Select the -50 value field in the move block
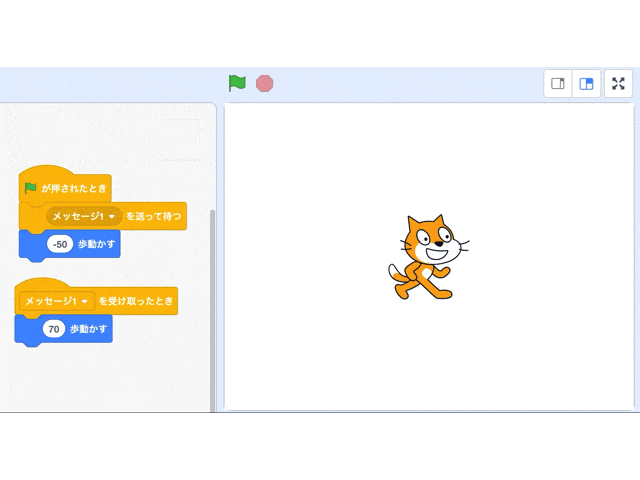This screenshot has height=480, width=640. point(60,244)
